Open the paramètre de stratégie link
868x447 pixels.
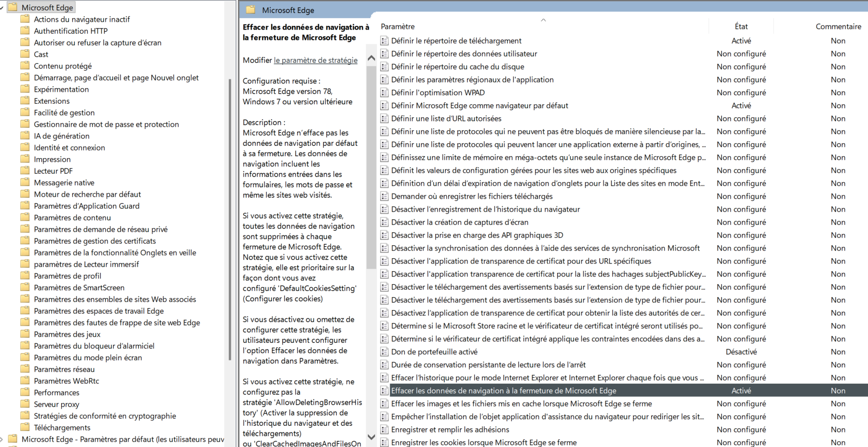(315, 60)
